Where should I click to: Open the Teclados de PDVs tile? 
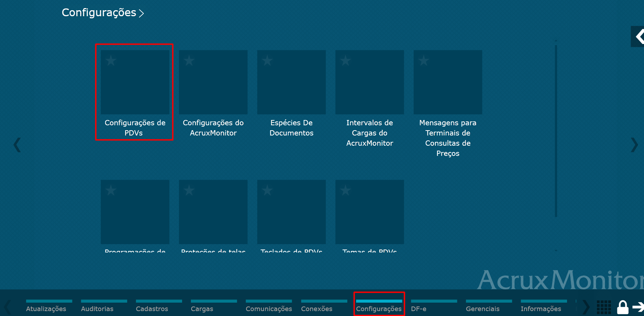(291, 212)
